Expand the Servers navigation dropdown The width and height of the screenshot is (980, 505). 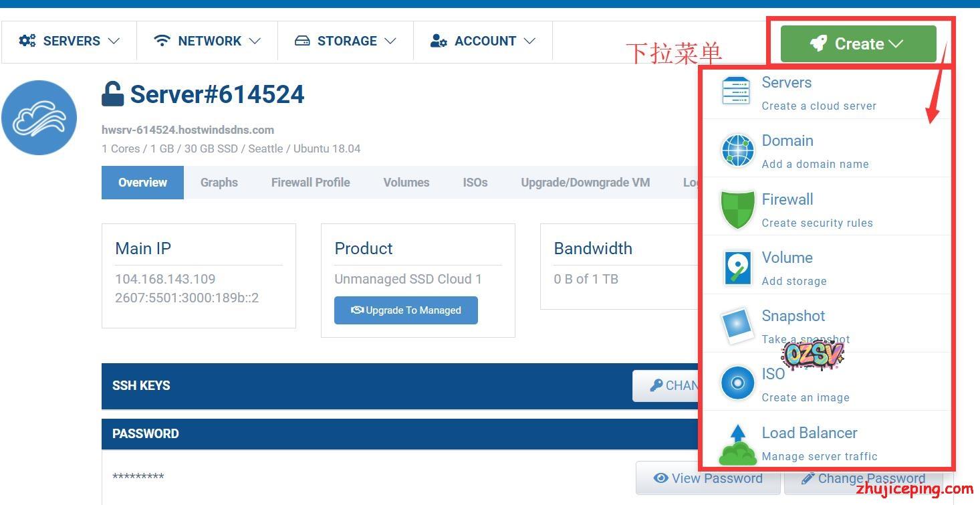[x=70, y=41]
